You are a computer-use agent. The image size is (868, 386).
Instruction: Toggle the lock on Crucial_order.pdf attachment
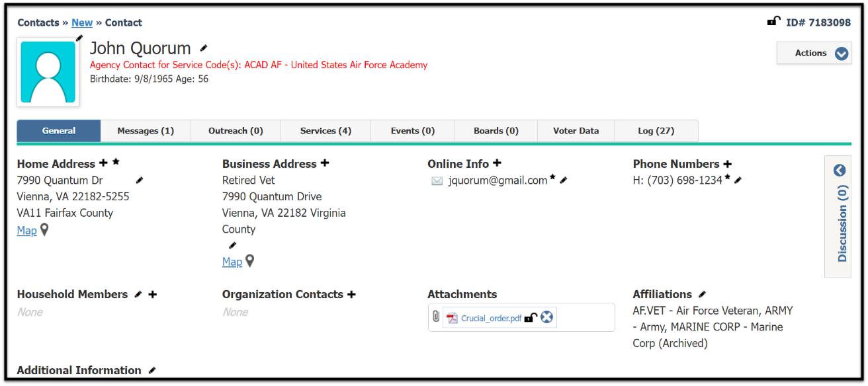[x=531, y=317]
